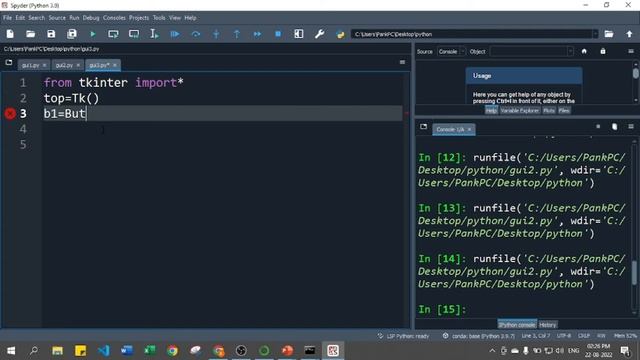Open the Help pane options menu
Viewport: 640px width, 360px height.
(631, 51)
